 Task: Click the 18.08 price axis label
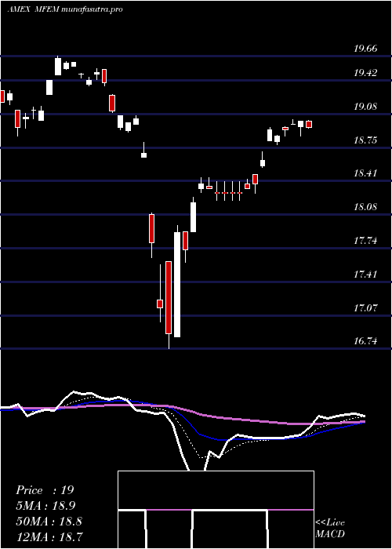click(365, 207)
